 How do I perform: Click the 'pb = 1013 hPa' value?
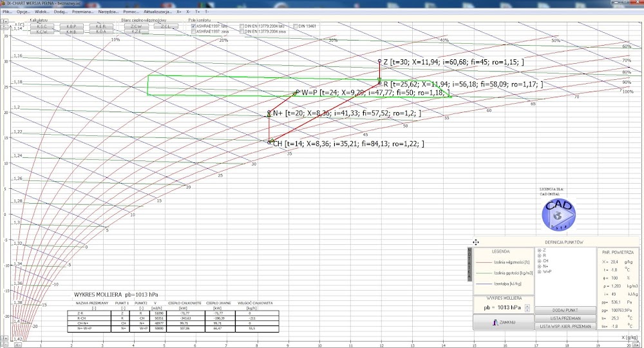(502, 307)
